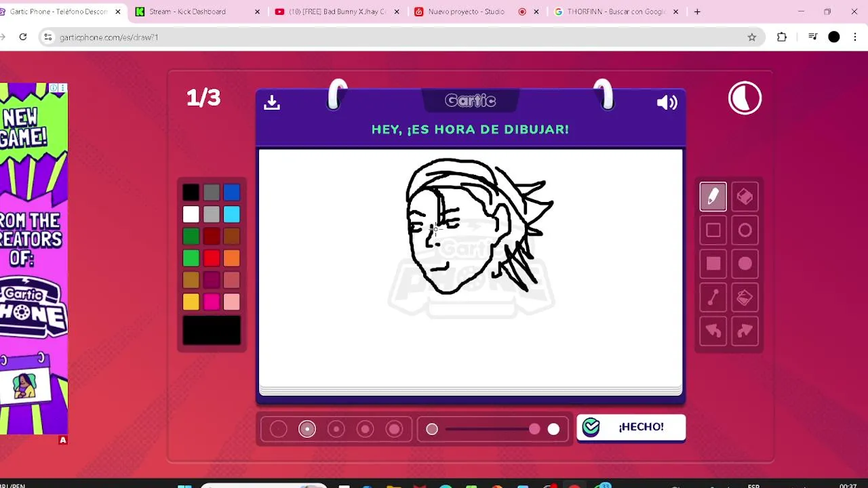Open the browser extensions menu
The height and width of the screenshot is (488, 868).
click(781, 37)
